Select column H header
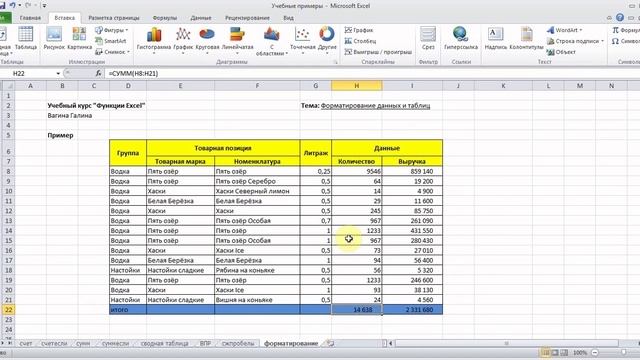 pyautogui.click(x=357, y=86)
